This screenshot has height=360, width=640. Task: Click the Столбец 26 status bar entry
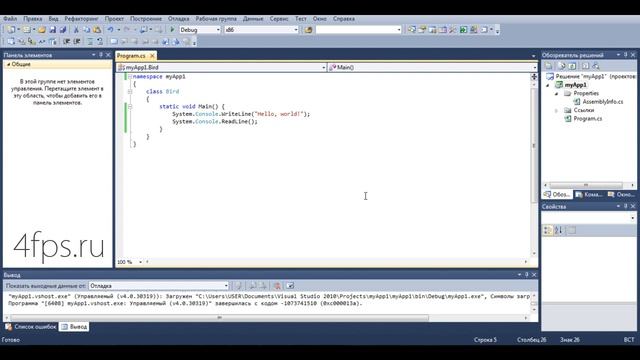click(x=531, y=340)
